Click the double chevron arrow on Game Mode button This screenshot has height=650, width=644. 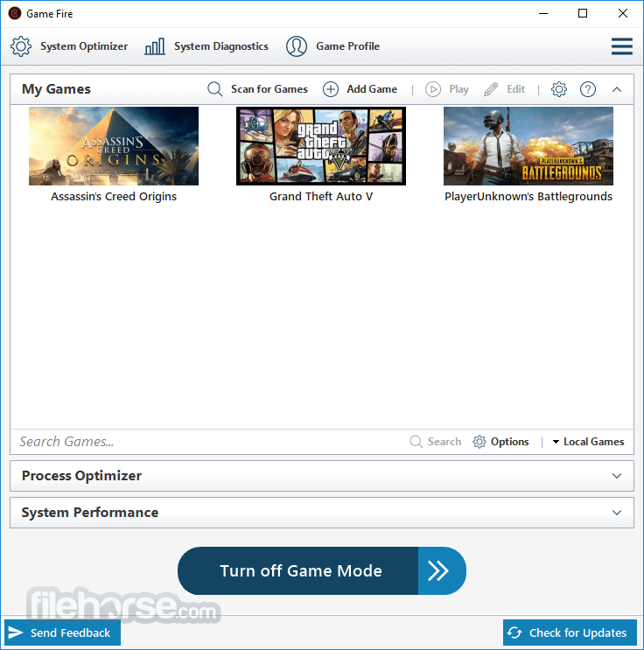[437, 570]
